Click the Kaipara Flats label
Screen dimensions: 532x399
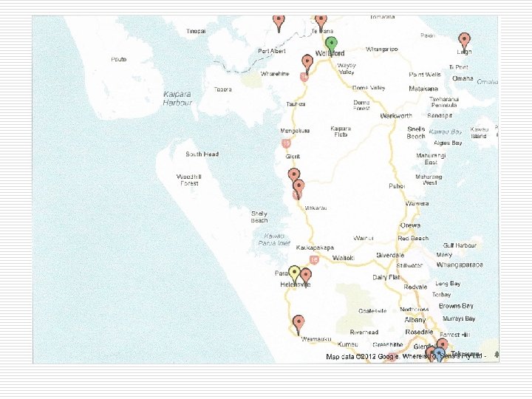click(341, 132)
